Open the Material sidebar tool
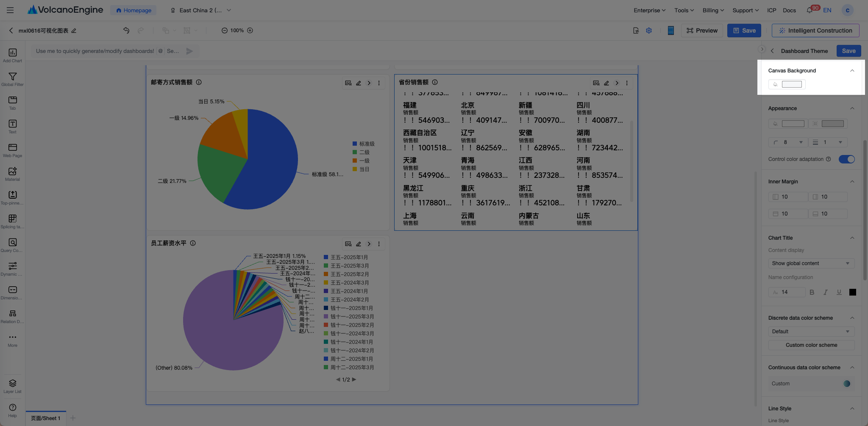This screenshot has width=868, height=426. tap(12, 174)
